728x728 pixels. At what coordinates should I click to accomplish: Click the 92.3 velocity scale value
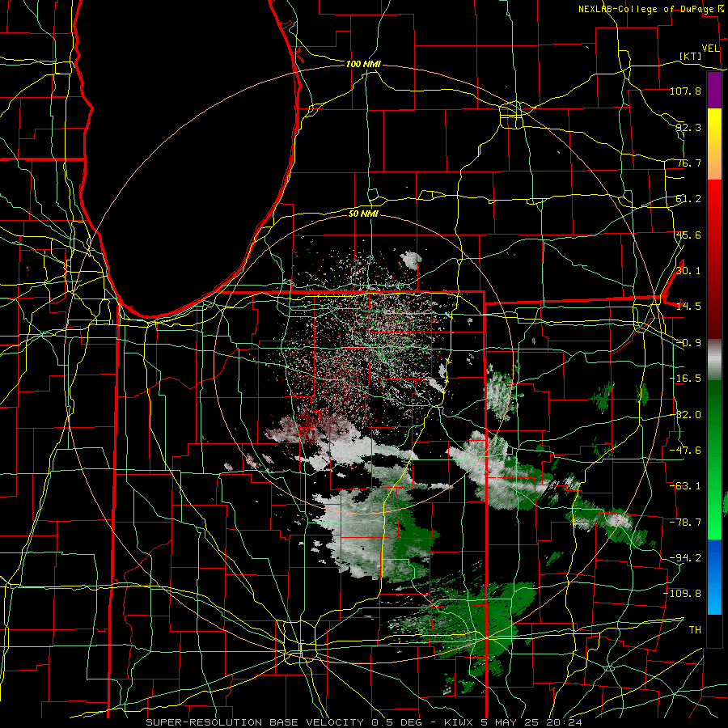(x=688, y=127)
